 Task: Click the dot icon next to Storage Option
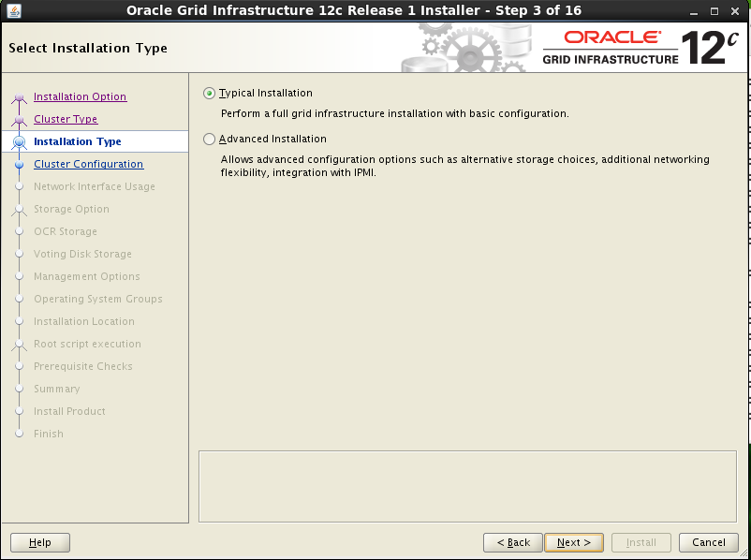(19, 209)
